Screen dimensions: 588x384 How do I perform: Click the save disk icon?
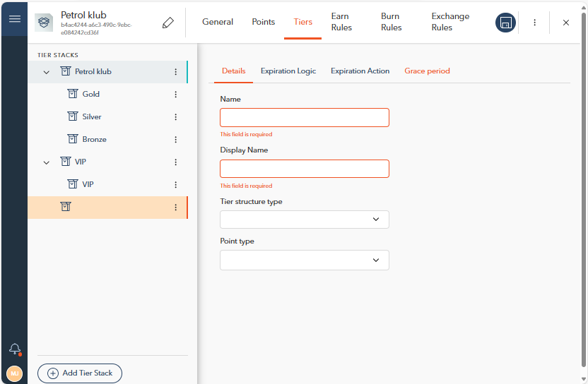(505, 23)
